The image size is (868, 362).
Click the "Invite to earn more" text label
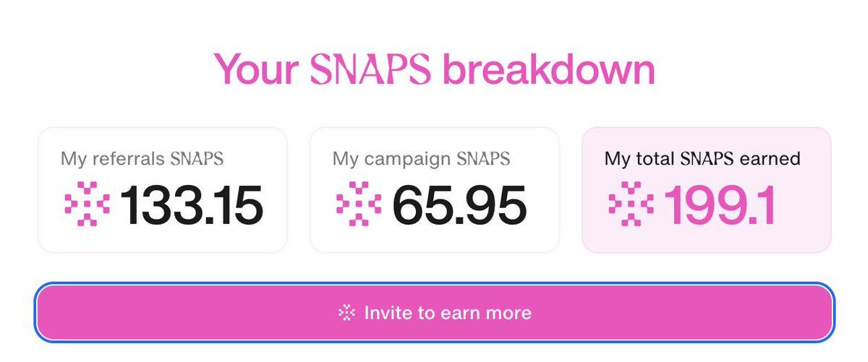[x=448, y=313]
